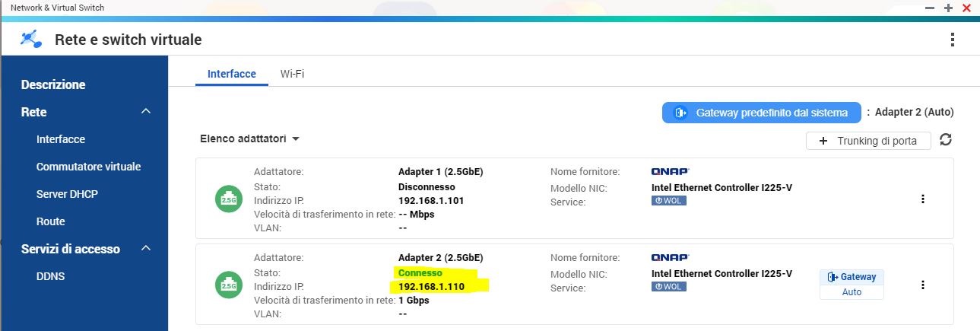Click the Gateway Auto badge on Adapter 2
Viewport: 980px width, 331px height.
point(852,284)
